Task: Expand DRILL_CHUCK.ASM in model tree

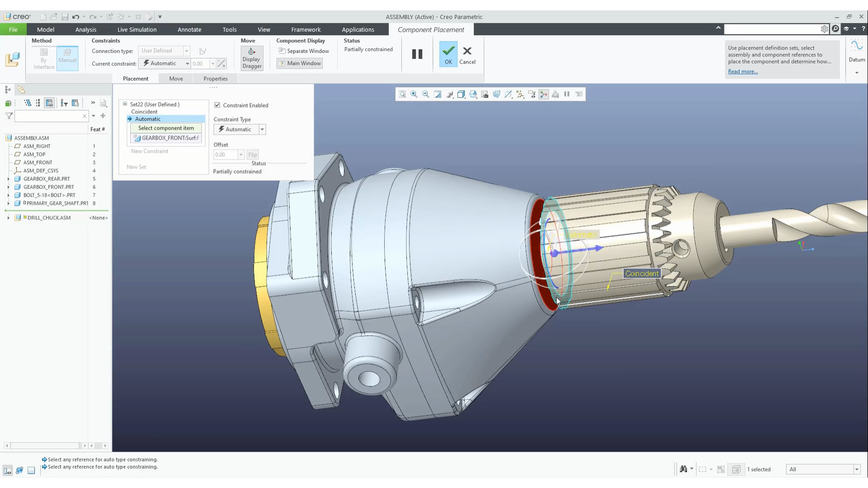Action: pos(9,218)
